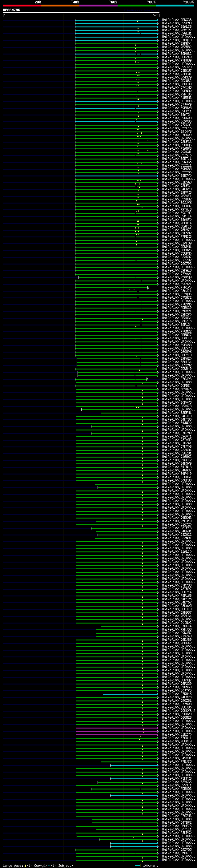The width and height of the screenshot is (197, 868).
Task: Select the UniRef100_B8BZX0 label
Action: click(177, 57)
